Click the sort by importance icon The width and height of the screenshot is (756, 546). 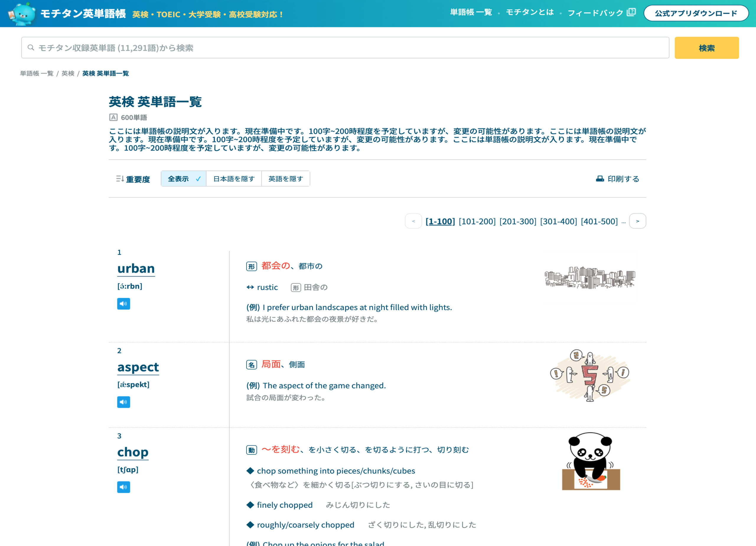(120, 179)
